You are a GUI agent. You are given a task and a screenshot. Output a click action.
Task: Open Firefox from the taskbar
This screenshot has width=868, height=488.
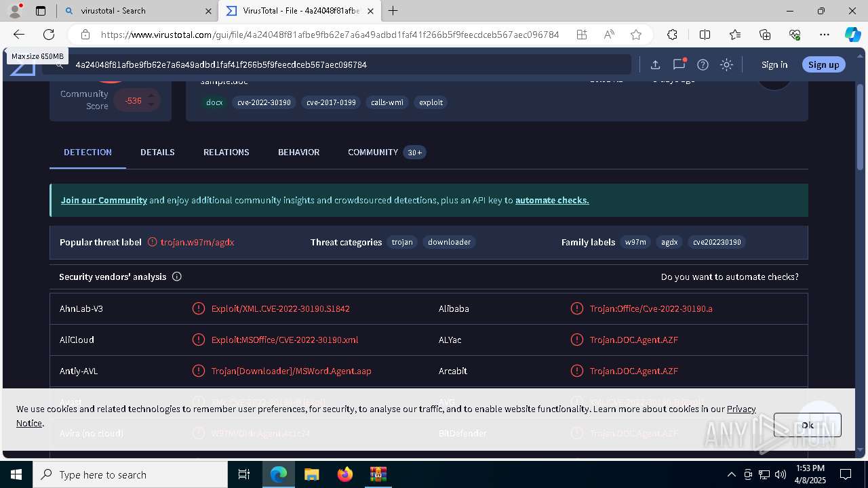pos(344,474)
